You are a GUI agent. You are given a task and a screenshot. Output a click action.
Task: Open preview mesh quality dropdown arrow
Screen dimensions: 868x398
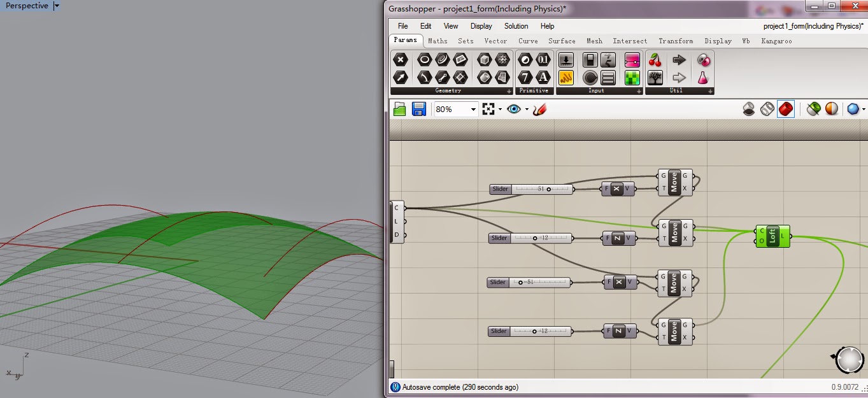(x=864, y=109)
